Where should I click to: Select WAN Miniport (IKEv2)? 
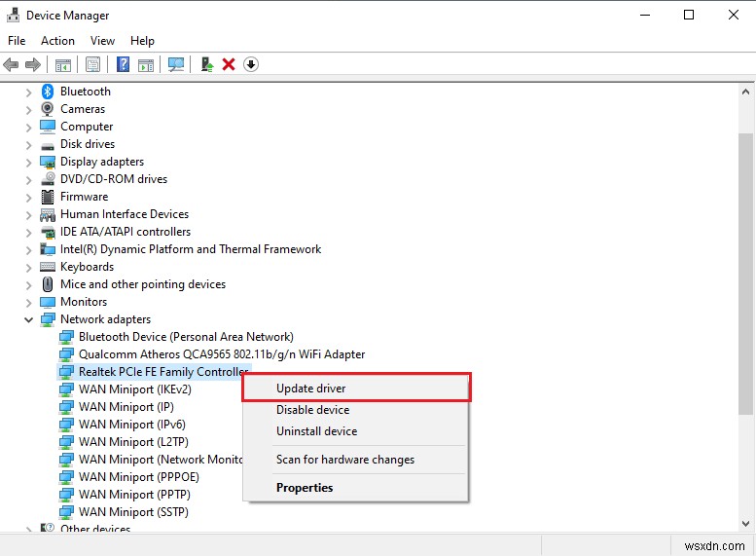click(134, 389)
